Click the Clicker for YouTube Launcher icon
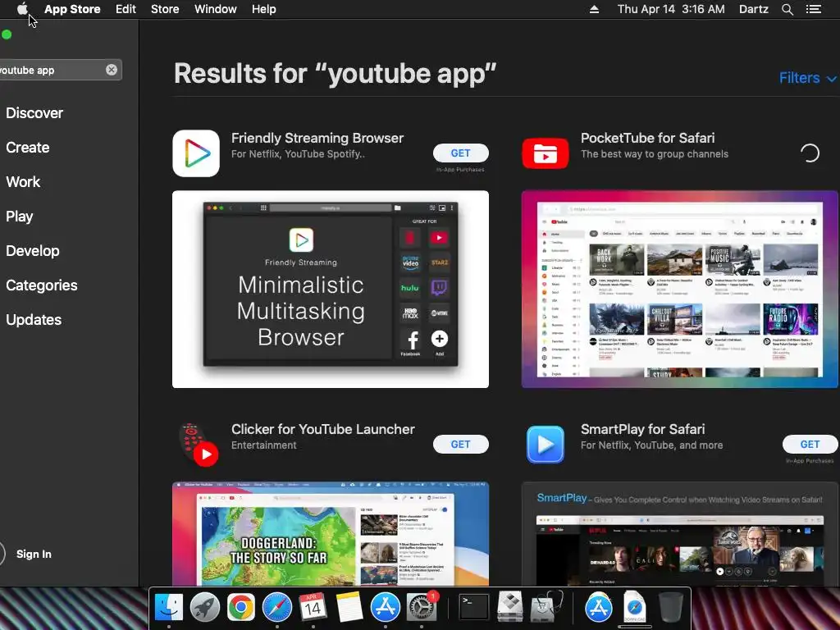 tap(199, 445)
